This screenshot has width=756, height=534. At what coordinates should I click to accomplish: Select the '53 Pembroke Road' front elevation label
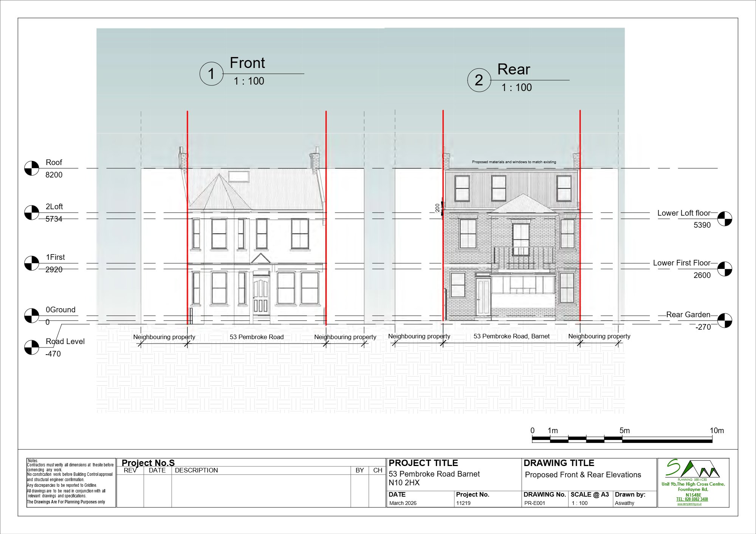[256, 337]
